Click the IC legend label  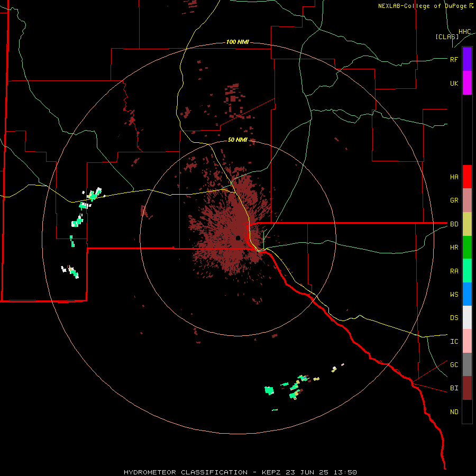point(454,342)
